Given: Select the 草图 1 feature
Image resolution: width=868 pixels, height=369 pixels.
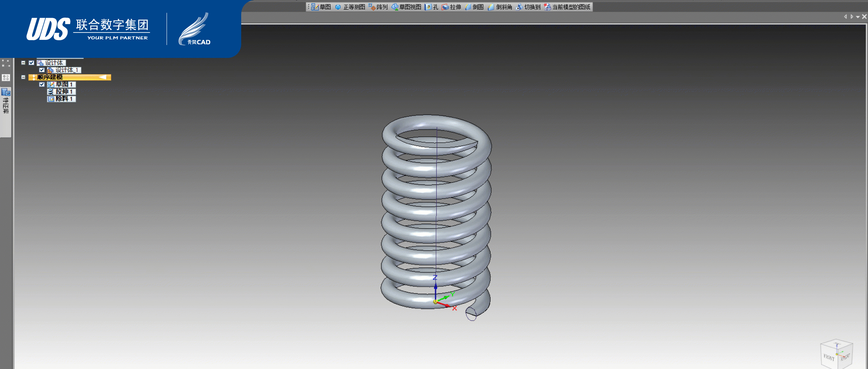Looking at the screenshot, I should [x=61, y=84].
